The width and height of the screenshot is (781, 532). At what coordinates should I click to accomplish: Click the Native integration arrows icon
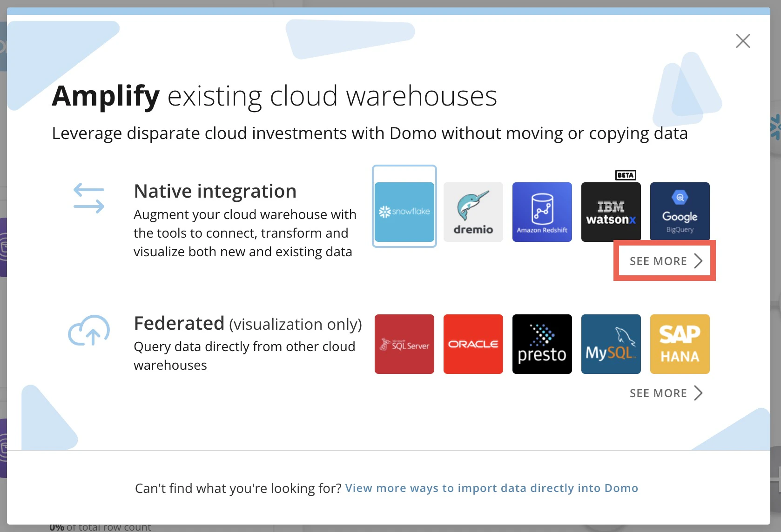(89, 198)
